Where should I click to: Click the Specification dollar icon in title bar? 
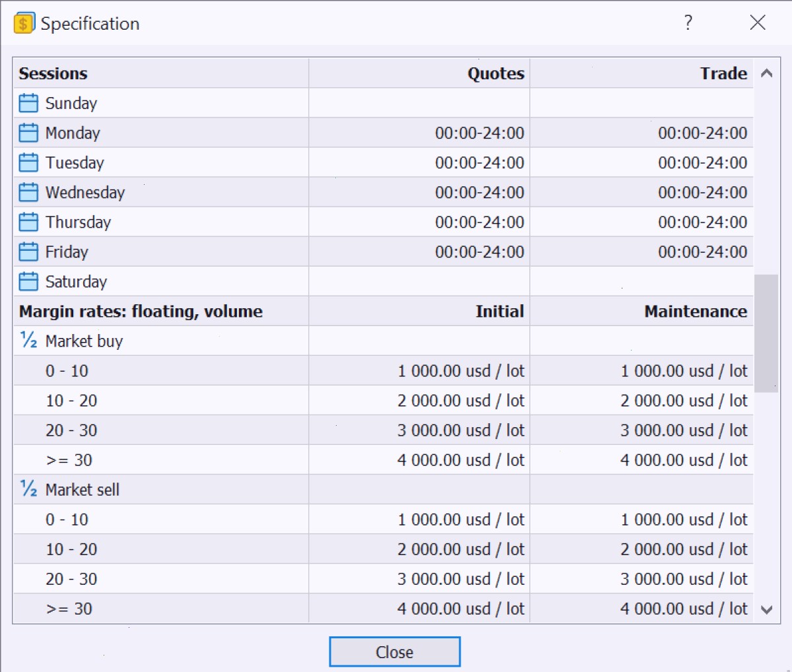point(24,23)
